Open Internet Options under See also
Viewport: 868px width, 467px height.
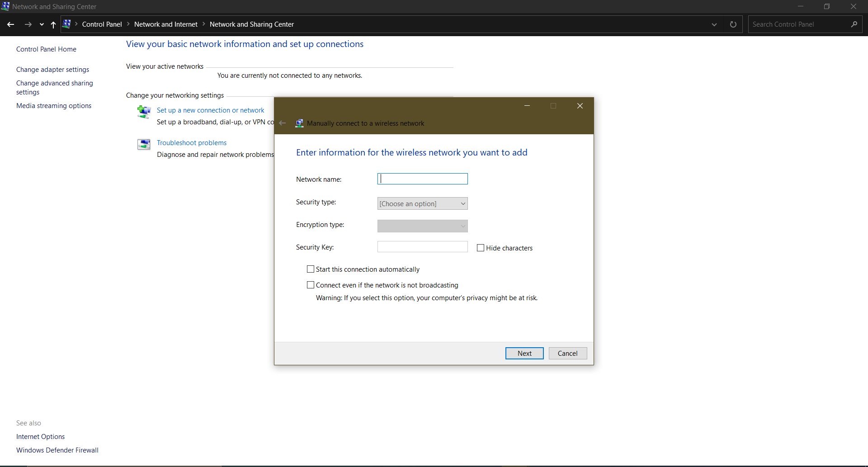(40, 437)
